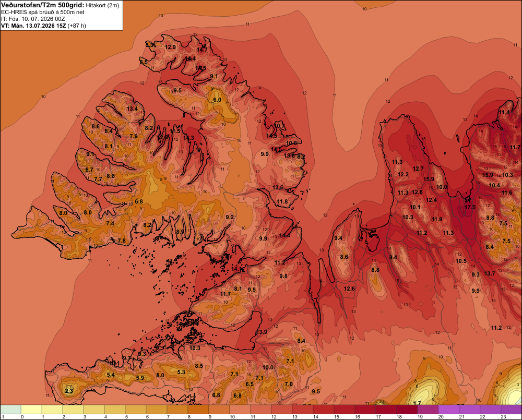This screenshot has width=522, height=420.
Task: Select the 7.9 temperature value
Action: (134, 136)
